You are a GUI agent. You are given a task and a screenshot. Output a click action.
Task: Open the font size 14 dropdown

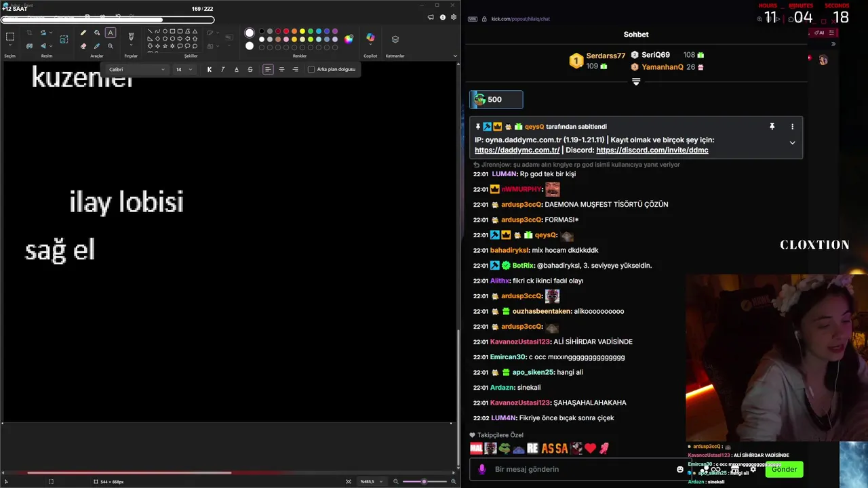click(x=184, y=69)
